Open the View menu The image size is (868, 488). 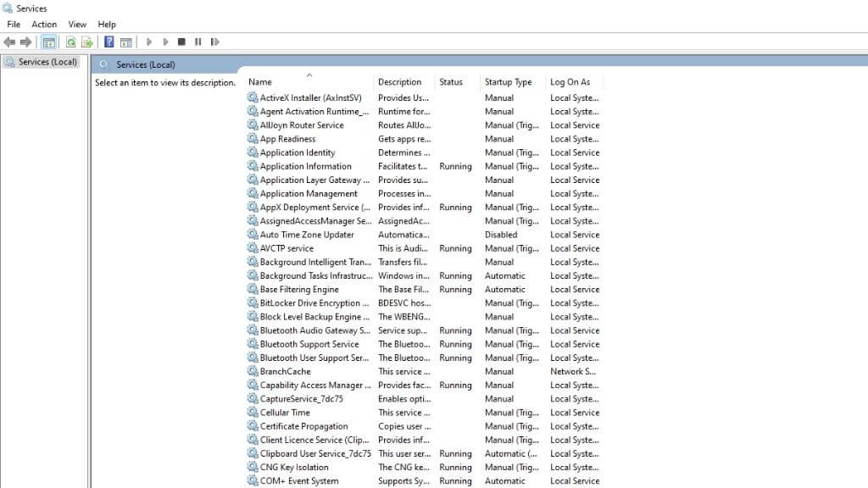pos(77,25)
